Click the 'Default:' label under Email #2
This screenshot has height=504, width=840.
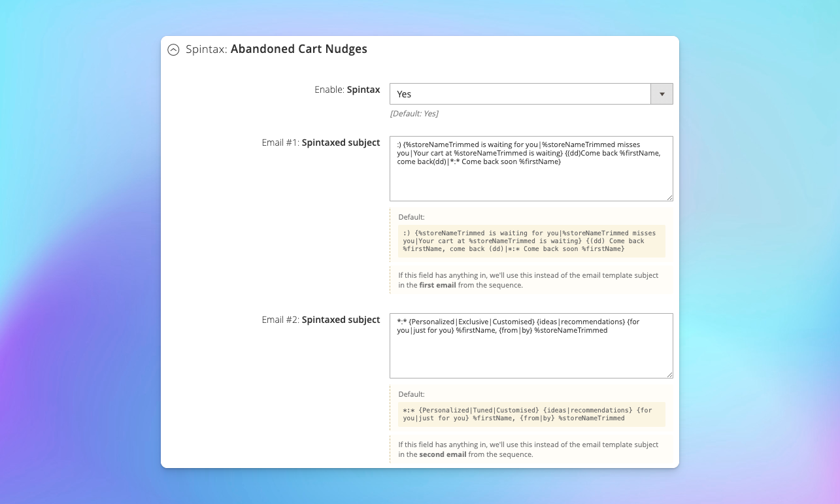[412, 394]
